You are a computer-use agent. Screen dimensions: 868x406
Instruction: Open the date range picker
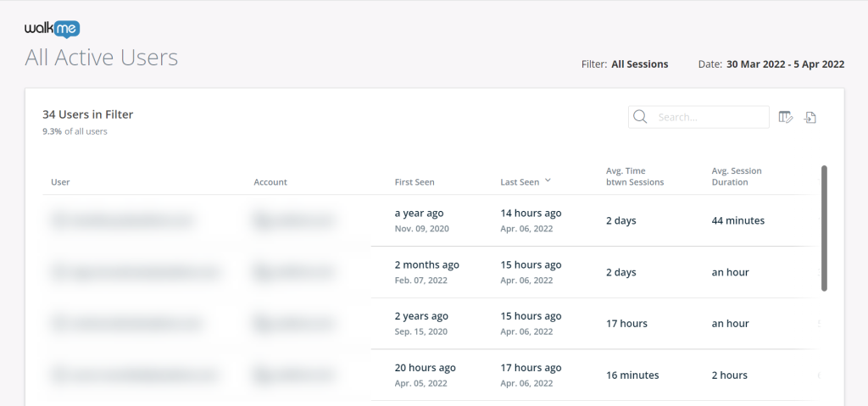[x=785, y=64]
